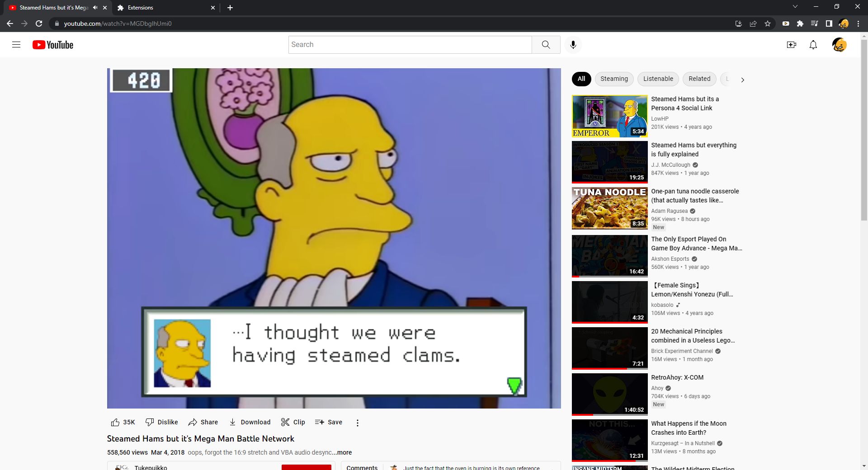Open 'Steamed Hams but everything is fully explained'
The image size is (868, 470).
point(694,150)
